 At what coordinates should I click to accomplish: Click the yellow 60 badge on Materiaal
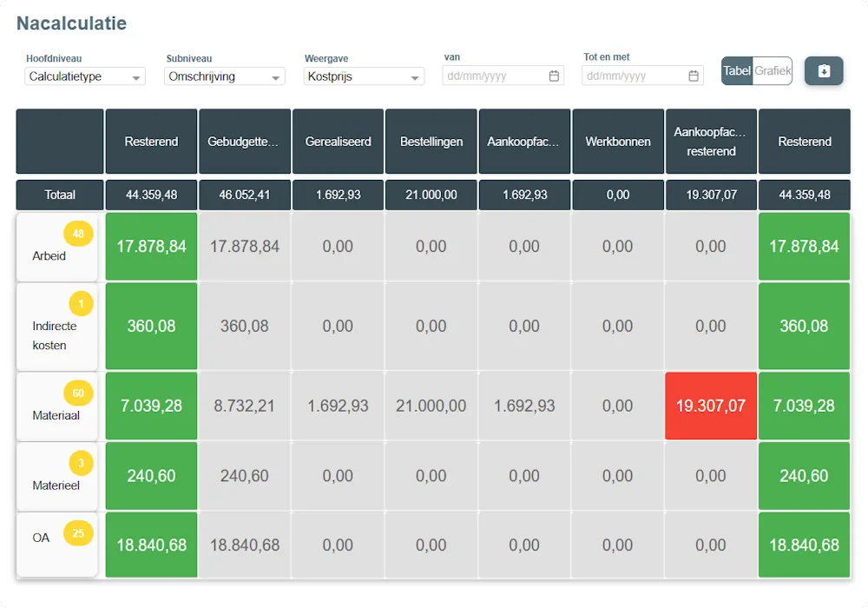tap(78, 393)
